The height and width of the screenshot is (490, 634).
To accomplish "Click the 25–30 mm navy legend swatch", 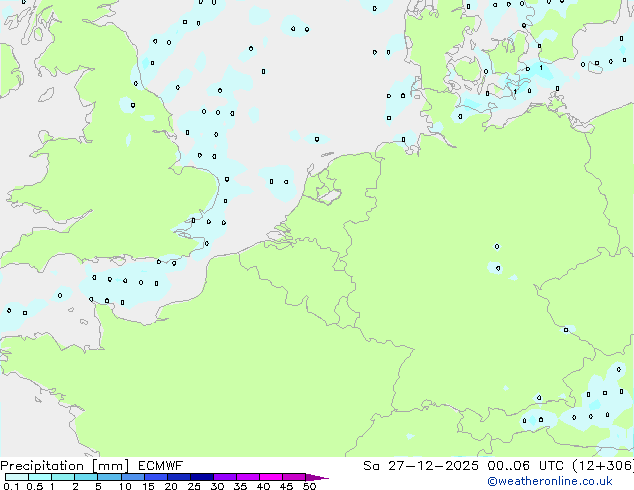I will pyautogui.click(x=201, y=477).
